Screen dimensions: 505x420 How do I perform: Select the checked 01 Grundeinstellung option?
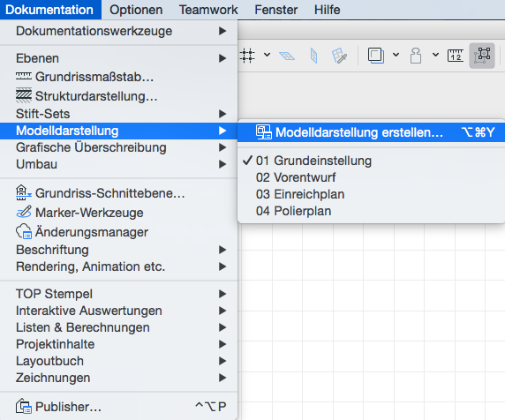tap(371, 161)
